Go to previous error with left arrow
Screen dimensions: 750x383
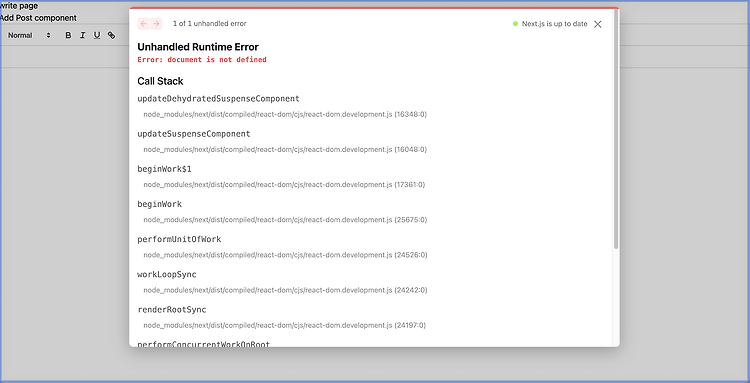143,24
